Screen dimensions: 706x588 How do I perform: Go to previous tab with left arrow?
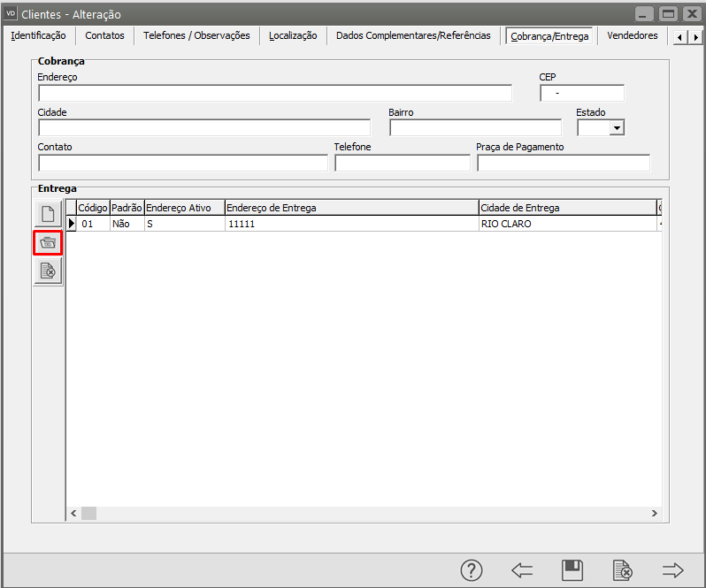(522, 570)
